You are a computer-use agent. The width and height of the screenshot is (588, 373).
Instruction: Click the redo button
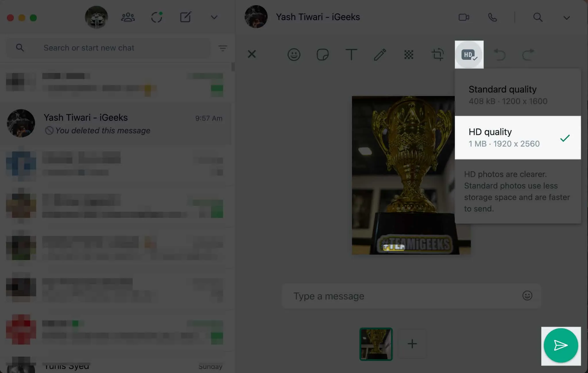coord(529,54)
